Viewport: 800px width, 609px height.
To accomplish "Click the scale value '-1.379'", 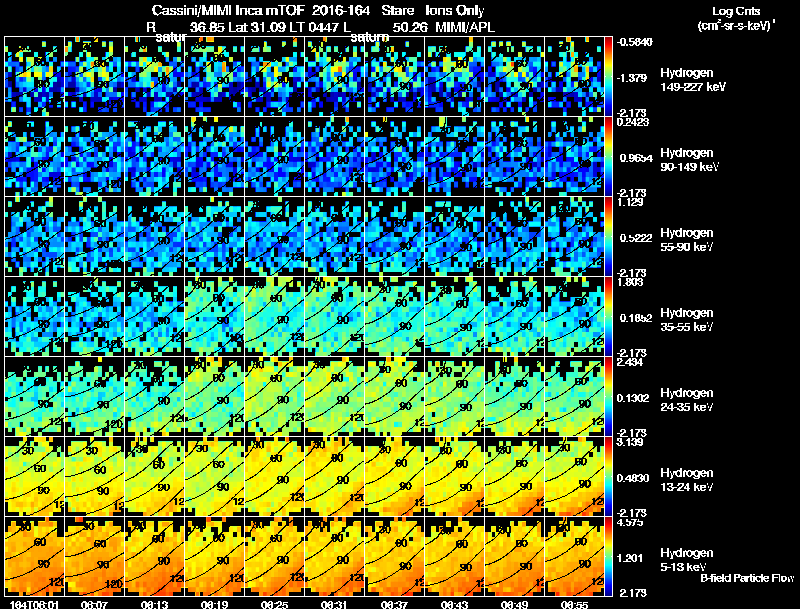I will coord(632,78).
